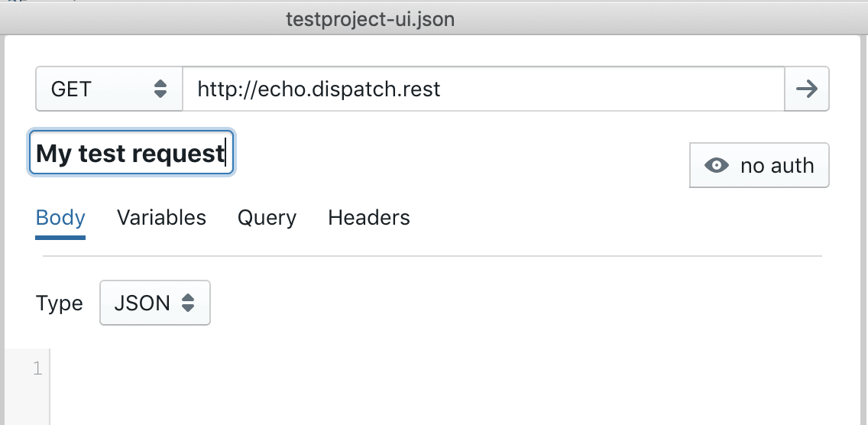Viewport: 868px width, 425px height.
Task: Click the up-down chevrons on the JSON selector
Action: point(189,303)
